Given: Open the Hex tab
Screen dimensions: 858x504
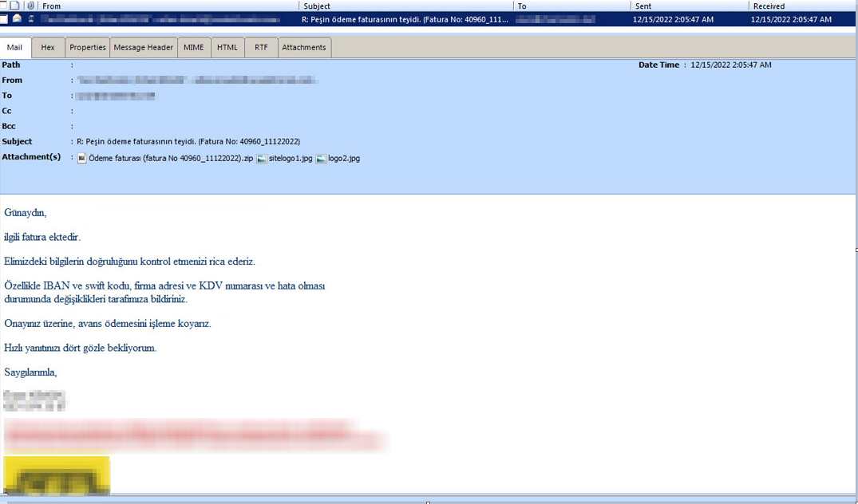Looking at the screenshot, I should 48,48.
